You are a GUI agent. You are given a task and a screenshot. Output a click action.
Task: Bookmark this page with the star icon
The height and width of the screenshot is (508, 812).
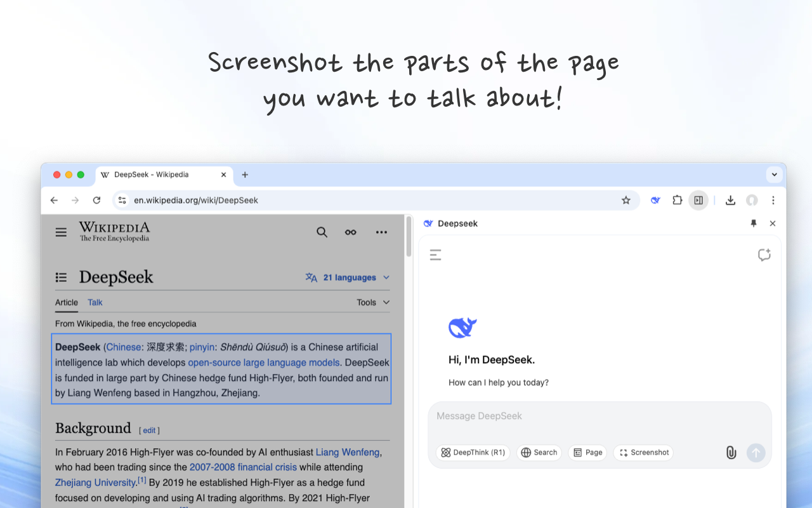click(626, 200)
